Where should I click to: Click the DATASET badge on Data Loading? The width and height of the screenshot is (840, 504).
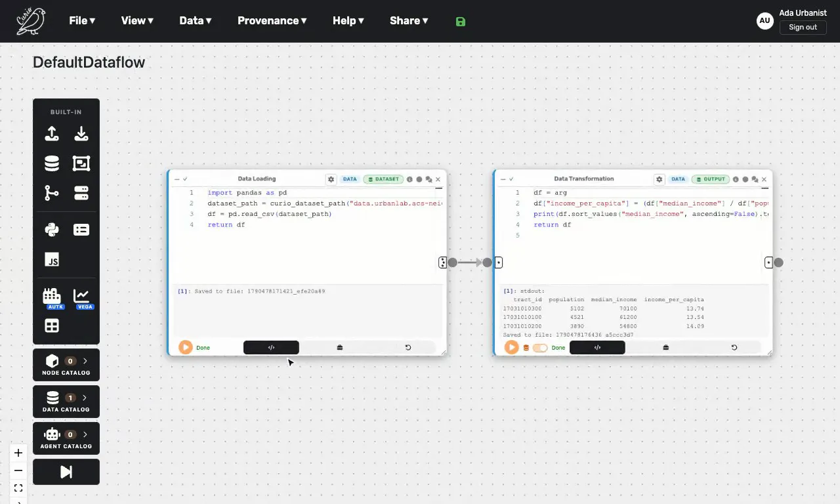click(x=383, y=179)
